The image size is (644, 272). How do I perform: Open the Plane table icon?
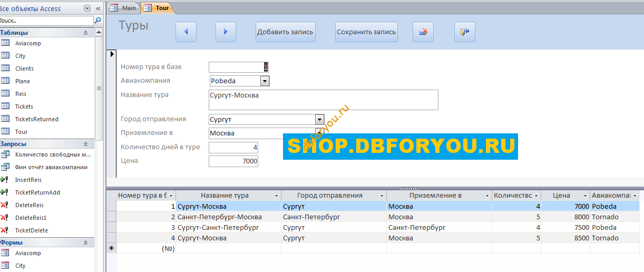[5, 81]
